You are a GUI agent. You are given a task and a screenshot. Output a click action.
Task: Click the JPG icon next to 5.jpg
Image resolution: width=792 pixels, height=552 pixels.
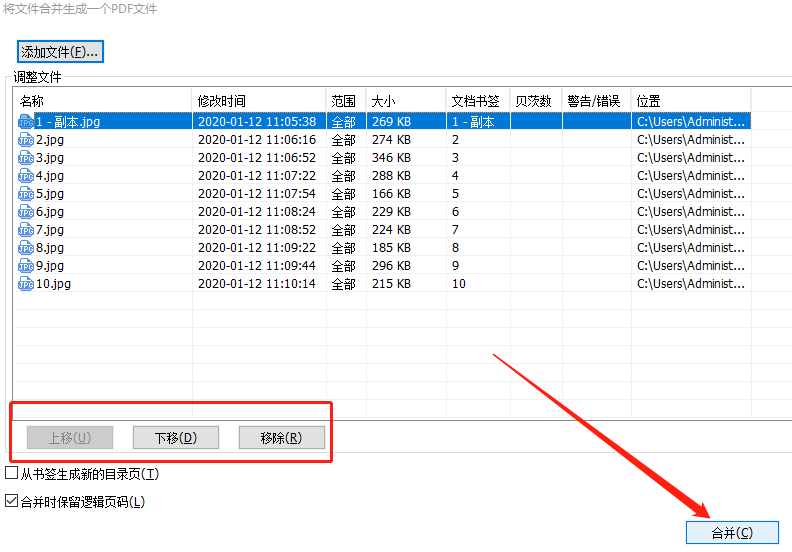pyautogui.click(x=26, y=194)
